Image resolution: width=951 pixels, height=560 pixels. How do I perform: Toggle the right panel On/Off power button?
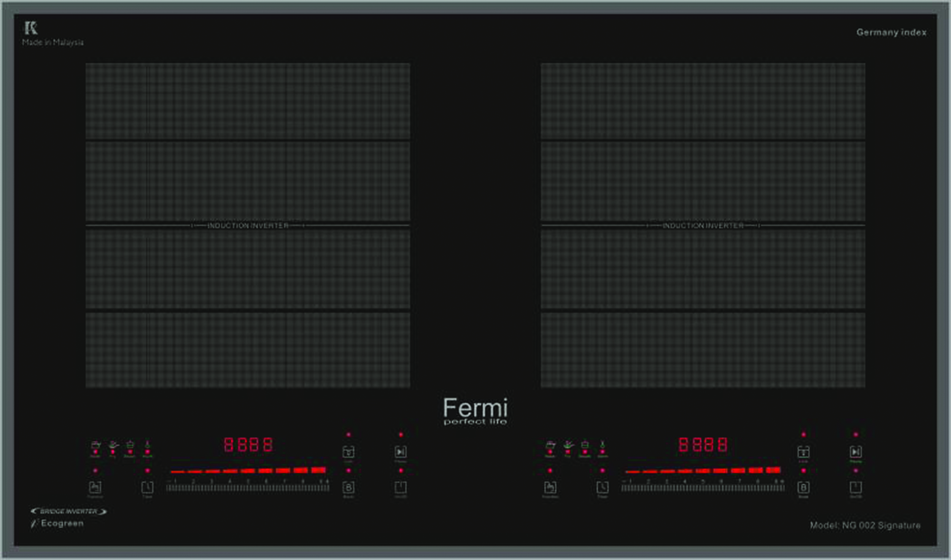856,487
